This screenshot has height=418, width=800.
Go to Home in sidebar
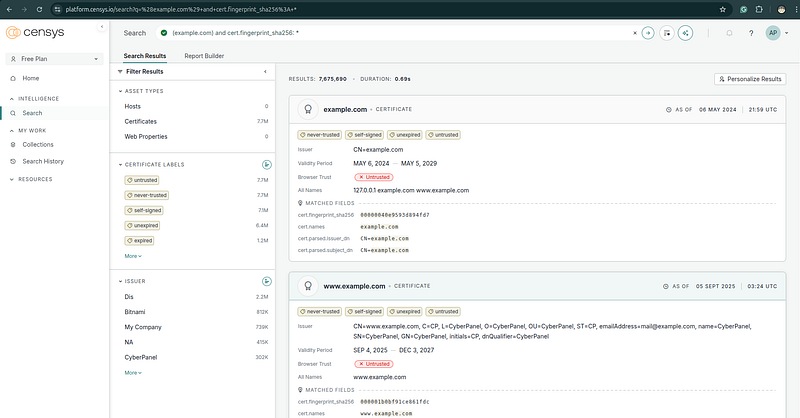click(31, 78)
